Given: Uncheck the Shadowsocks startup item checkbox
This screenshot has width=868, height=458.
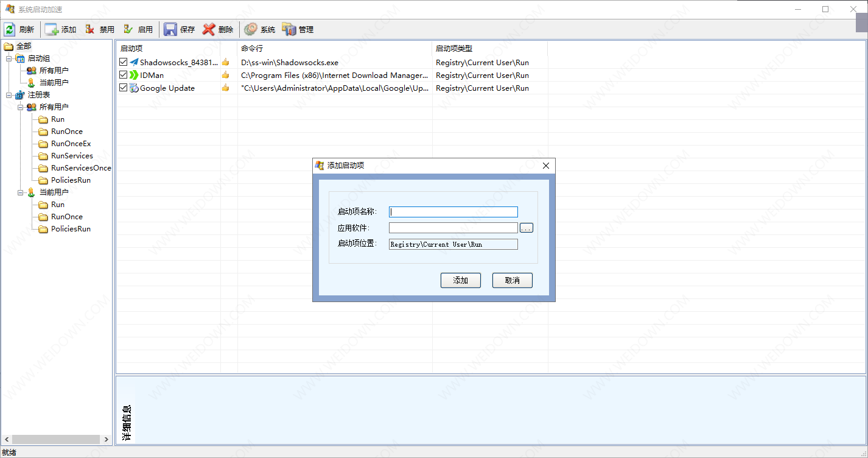Looking at the screenshot, I should (x=124, y=62).
